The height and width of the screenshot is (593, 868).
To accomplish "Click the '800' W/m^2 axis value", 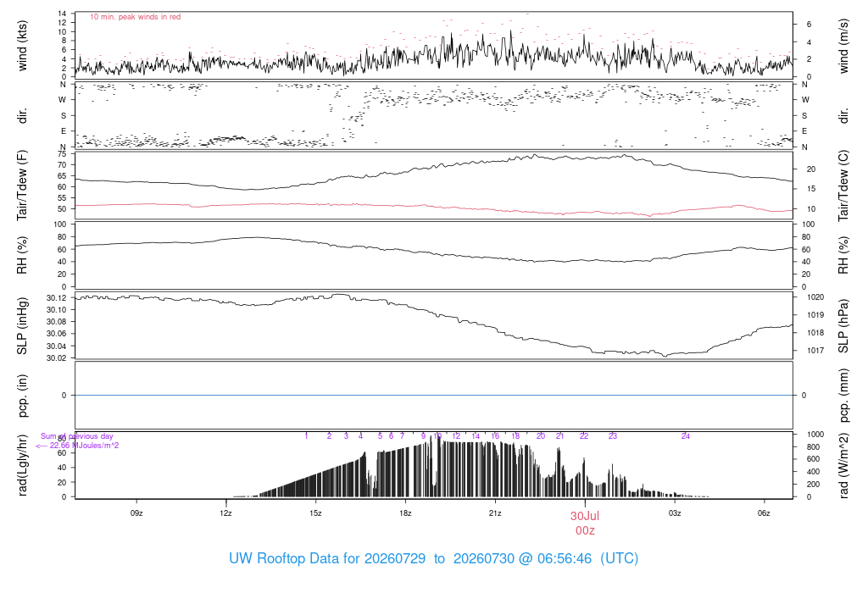I will tap(813, 447).
